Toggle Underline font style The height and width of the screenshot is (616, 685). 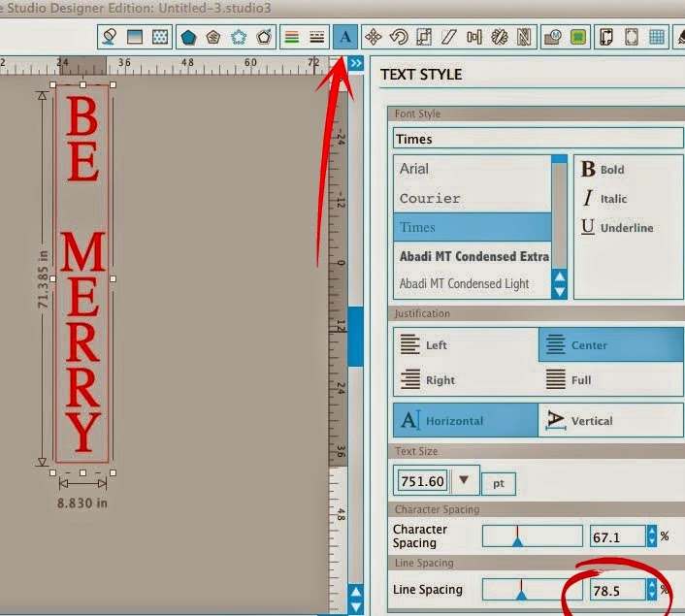(x=617, y=227)
